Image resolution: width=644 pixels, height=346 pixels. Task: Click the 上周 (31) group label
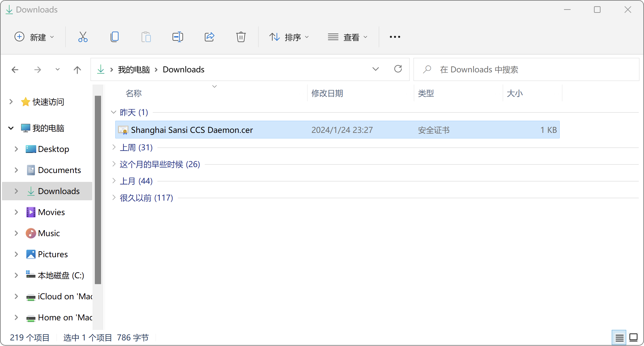(x=136, y=147)
